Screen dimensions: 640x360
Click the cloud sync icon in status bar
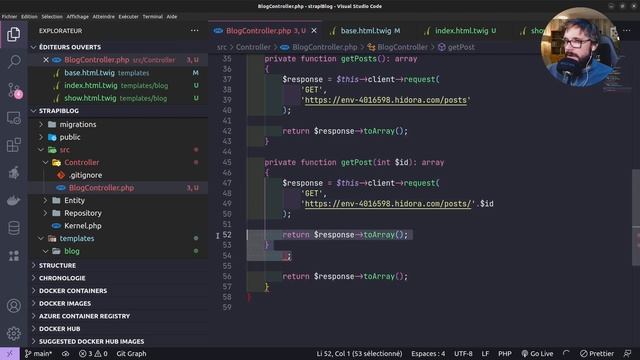tap(65, 353)
